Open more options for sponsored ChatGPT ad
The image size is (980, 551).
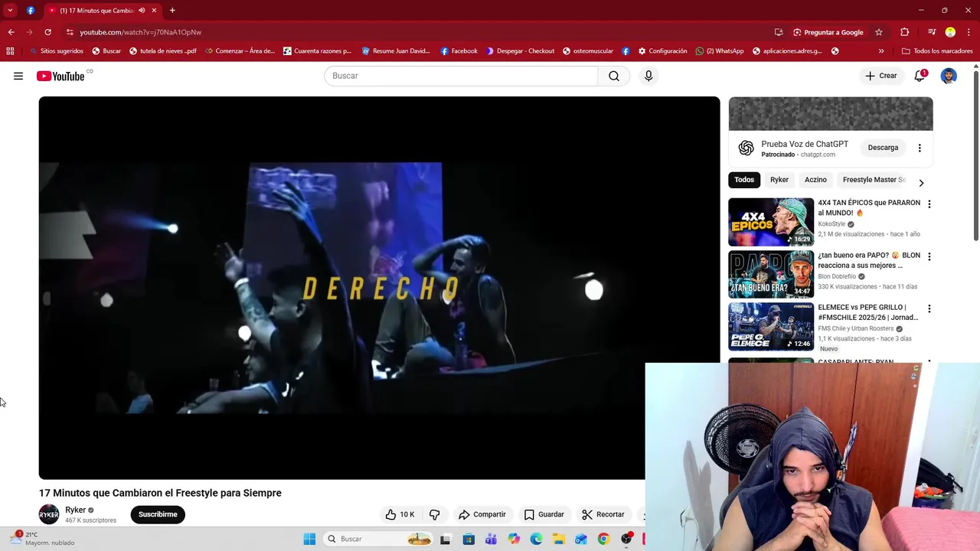920,148
